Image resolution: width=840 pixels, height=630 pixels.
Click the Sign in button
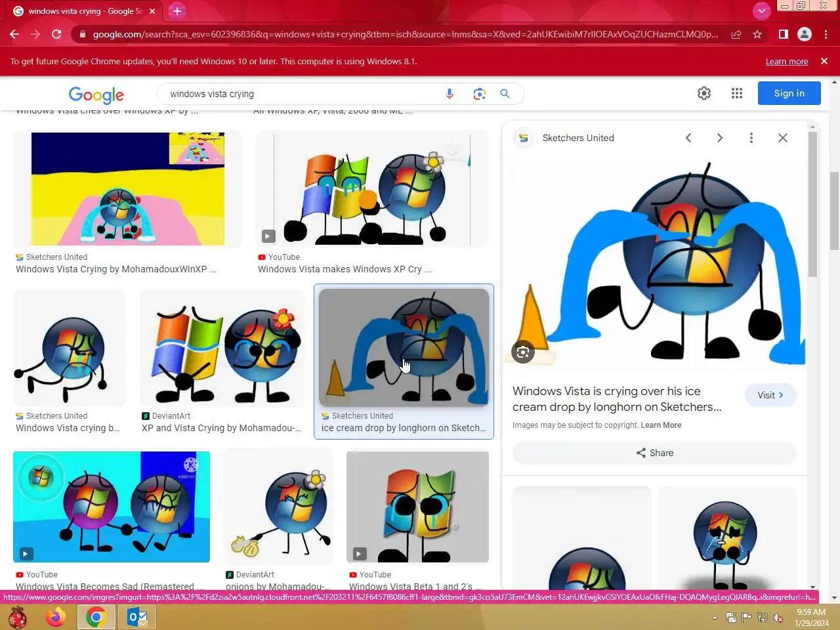pos(789,93)
